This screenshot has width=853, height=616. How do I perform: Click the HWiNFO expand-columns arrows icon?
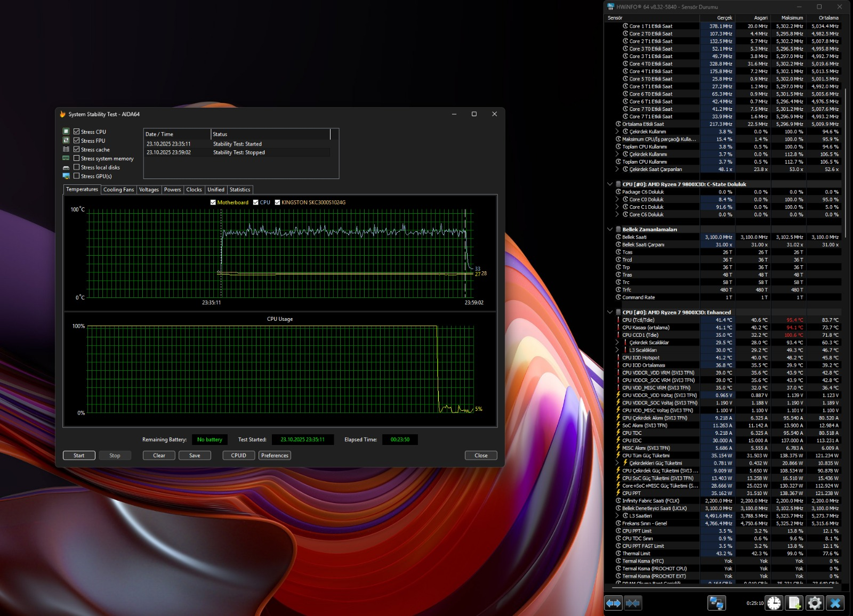coord(614,603)
